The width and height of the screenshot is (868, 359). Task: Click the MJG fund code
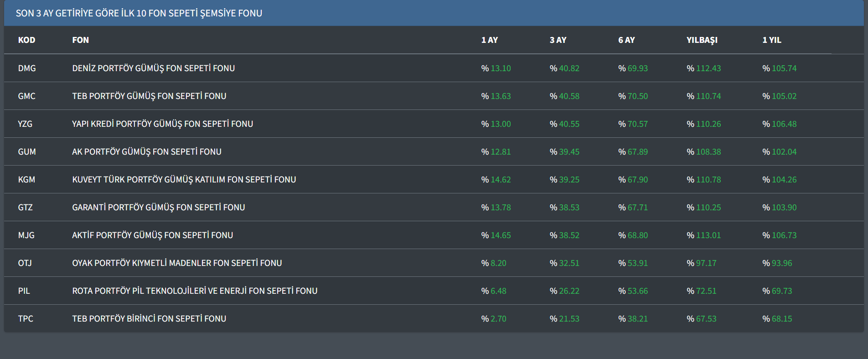tap(26, 235)
